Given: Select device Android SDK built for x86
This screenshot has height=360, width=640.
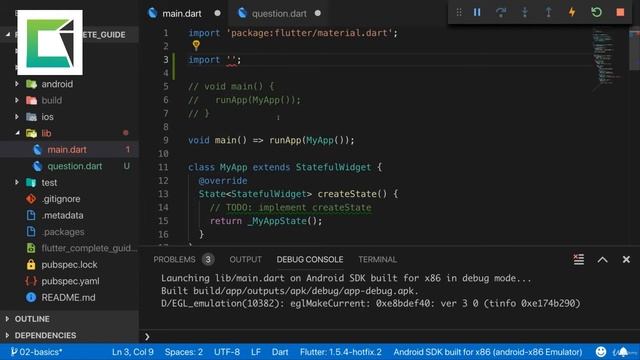Looking at the screenshot, I should click(488, 352).
